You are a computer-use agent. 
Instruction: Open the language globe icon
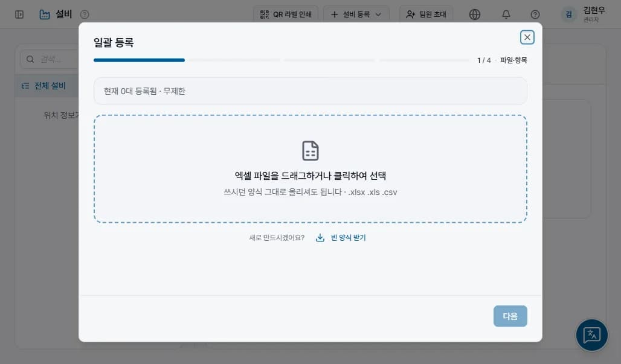474,14
